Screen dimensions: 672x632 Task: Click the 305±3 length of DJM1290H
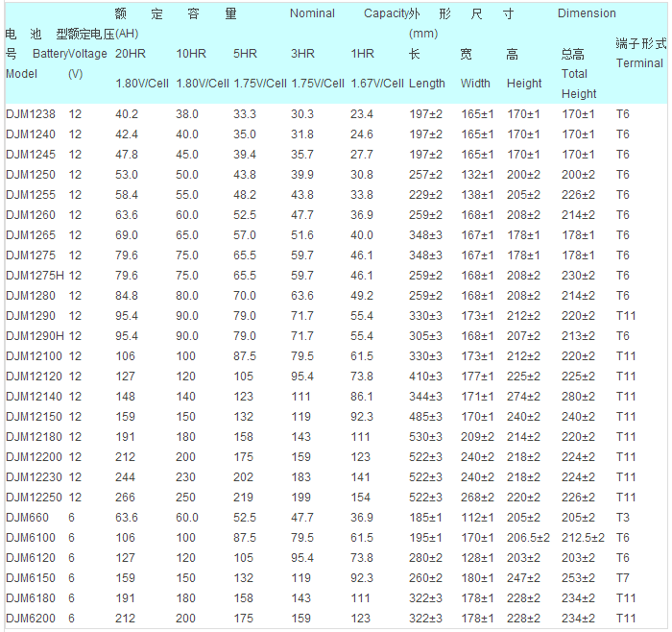(x=425, y=336)
